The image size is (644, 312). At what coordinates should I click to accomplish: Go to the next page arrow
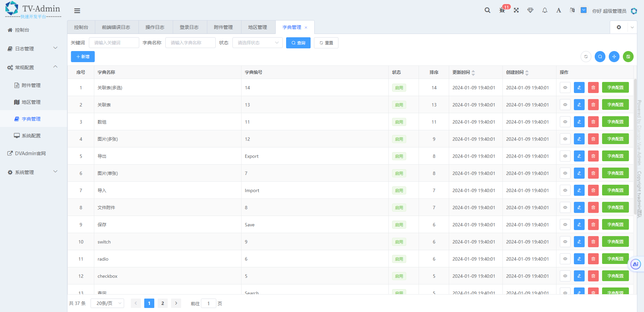[x=176, y=303]
